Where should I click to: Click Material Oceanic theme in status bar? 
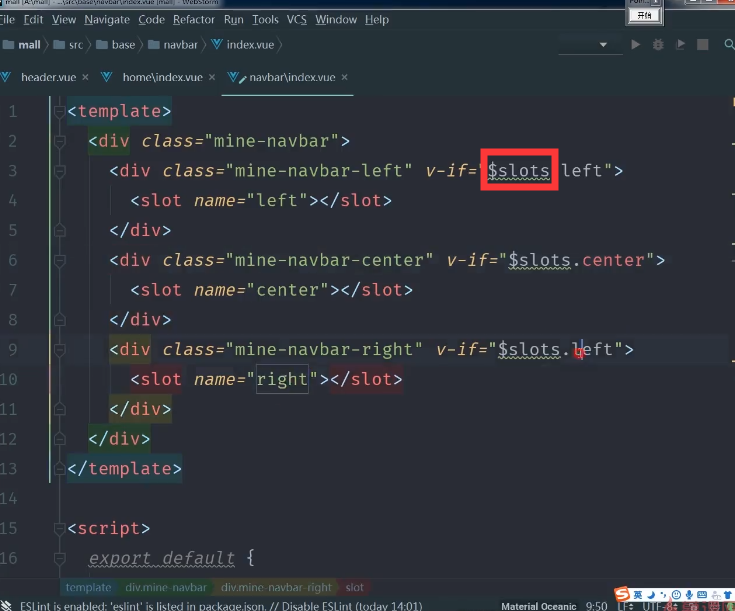tap(539, 606)
